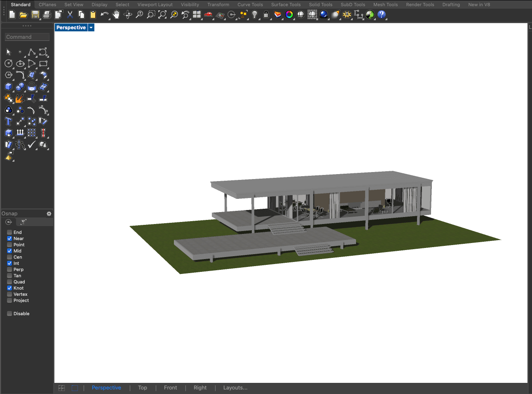The height and width of the screenshot is (394, 532).
Task: Open the Mesh Tools tab
Action: click(x=386, y=5)
